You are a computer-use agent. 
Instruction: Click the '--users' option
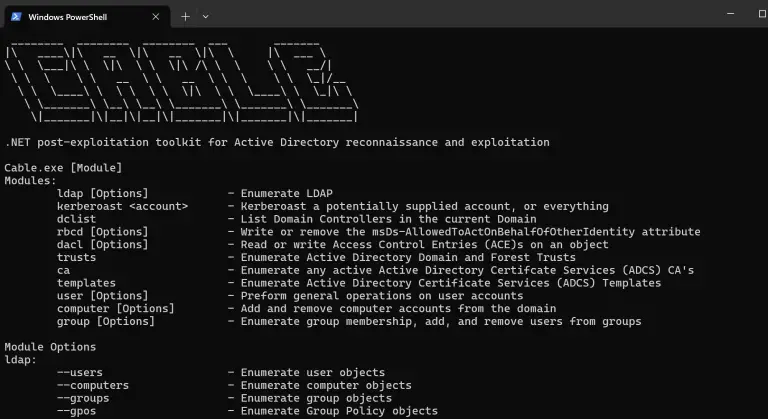80,372
